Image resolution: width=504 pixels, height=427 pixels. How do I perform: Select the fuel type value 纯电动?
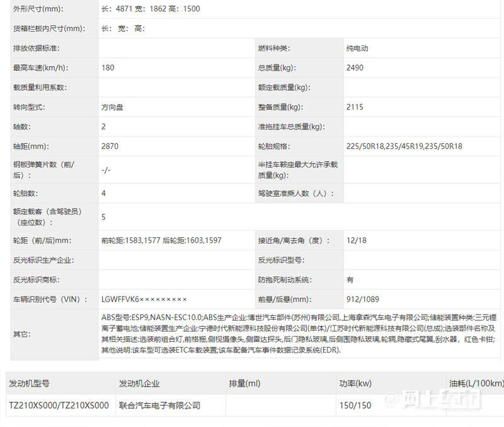click(x=357, y=48)
